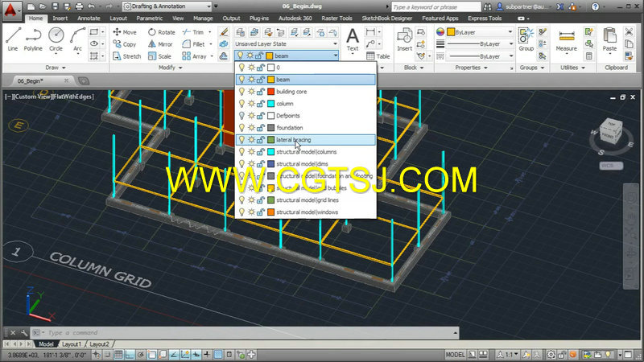Toggle lock icon of structural model|windows layer

(x=260, y=212)
